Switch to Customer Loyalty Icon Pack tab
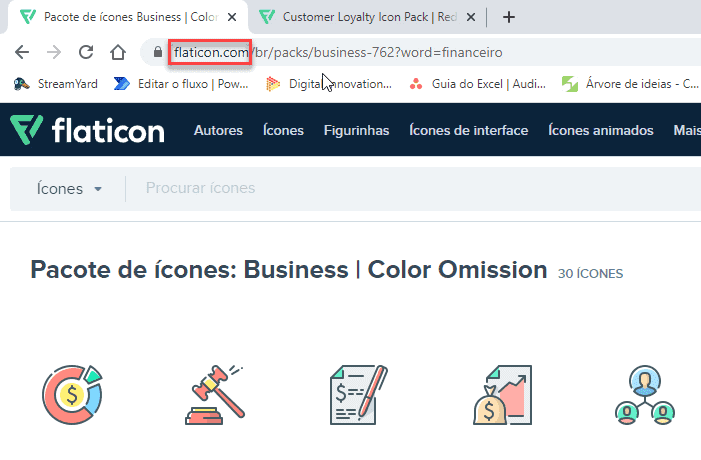This screenshot has height=460, width=701. tap(367, 17)
